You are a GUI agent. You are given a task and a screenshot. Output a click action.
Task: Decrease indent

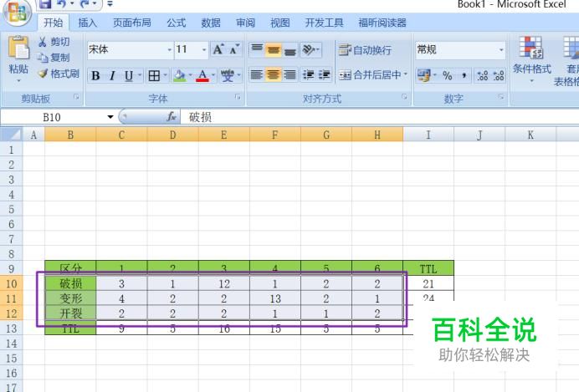[x=308, y=75]
